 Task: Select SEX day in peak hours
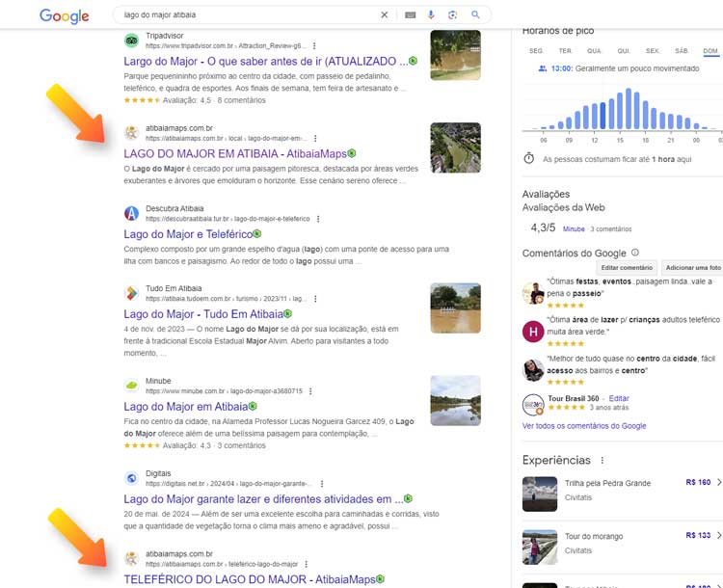(x=653, y=51)
